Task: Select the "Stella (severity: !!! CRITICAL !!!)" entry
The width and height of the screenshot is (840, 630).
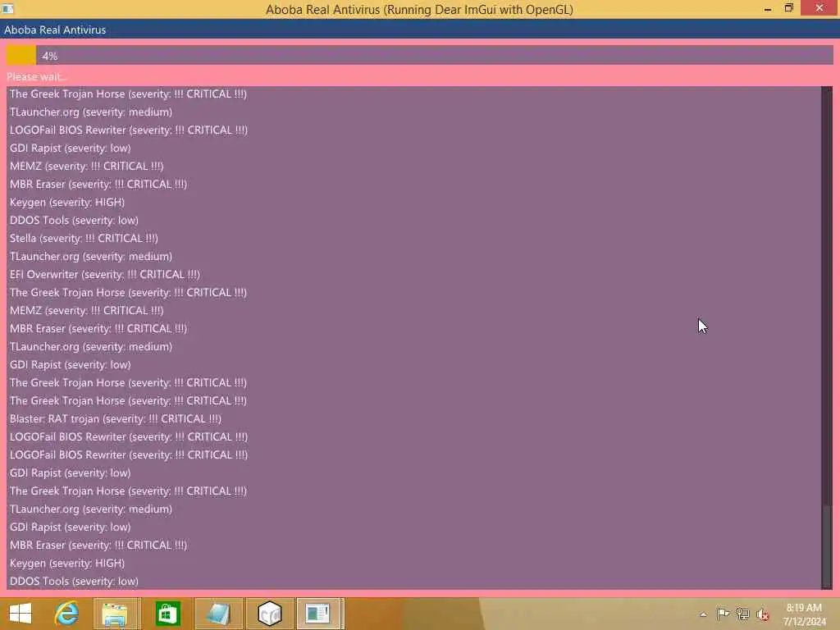Action: (x=84, y=238)
